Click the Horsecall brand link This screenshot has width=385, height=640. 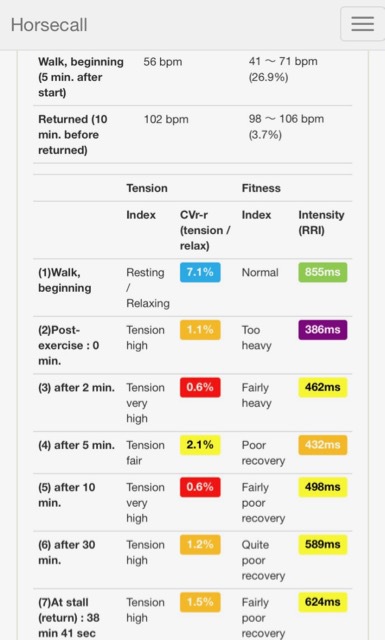coord(49,25)
